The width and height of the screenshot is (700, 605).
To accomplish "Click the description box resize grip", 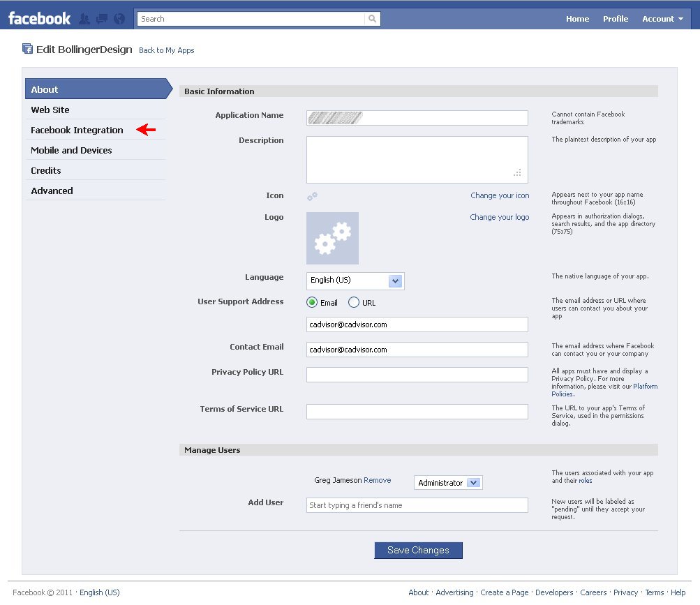I will pos(516,172).
